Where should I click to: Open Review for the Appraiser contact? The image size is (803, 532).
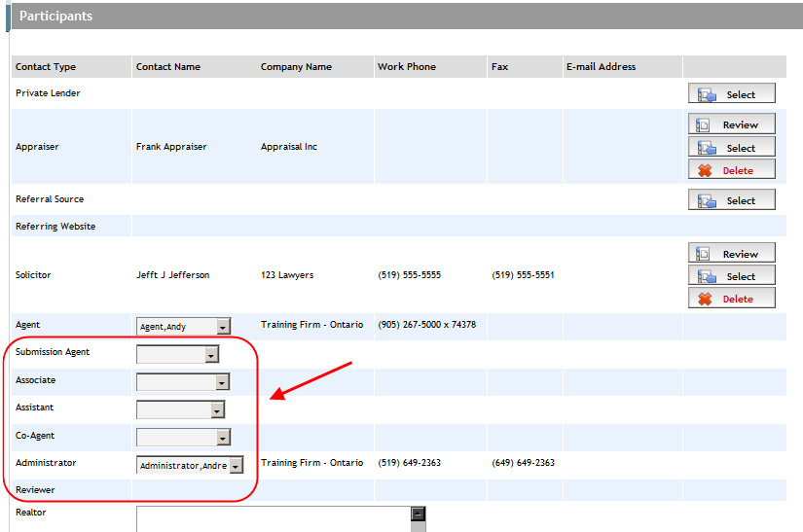point(731,124)
